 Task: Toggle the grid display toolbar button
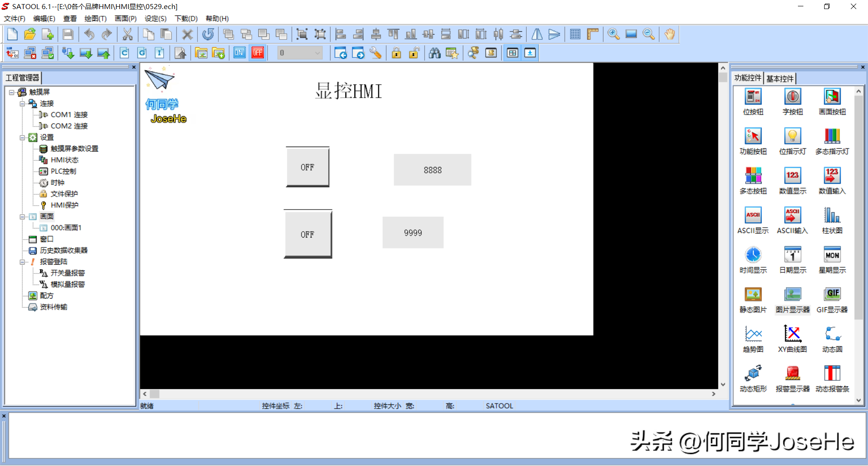575,34
